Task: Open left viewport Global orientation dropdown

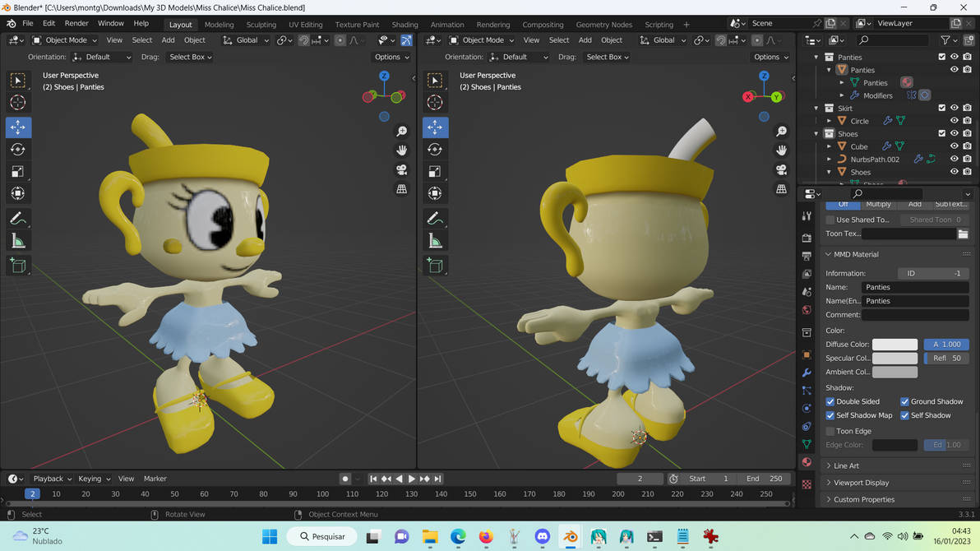Action: coord(247,40)
